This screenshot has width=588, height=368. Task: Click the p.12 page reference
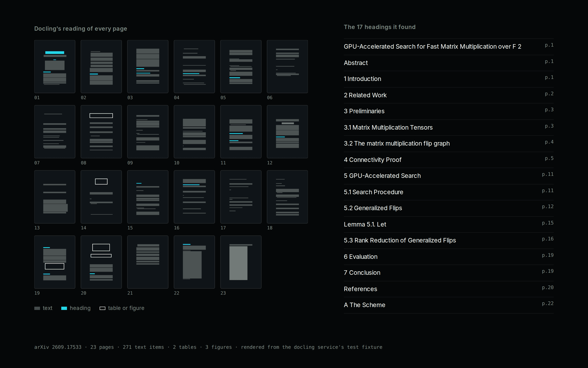click(x=548, y=207)
